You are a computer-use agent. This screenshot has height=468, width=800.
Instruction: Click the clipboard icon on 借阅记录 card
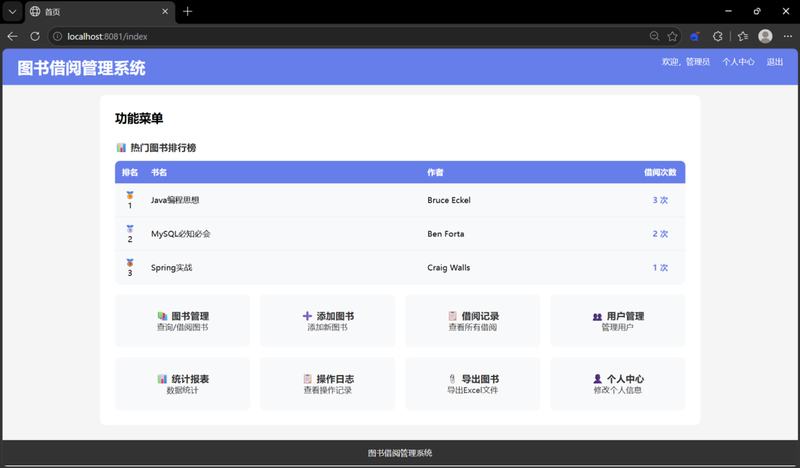pyautogui.click(x=453, y=316)
